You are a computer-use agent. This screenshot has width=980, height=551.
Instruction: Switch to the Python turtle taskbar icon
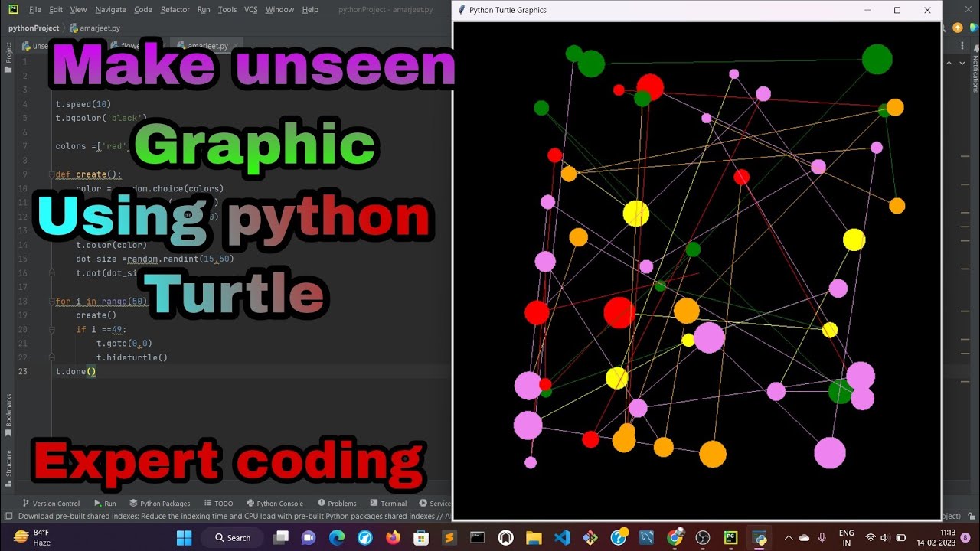(x=759, y=537)
